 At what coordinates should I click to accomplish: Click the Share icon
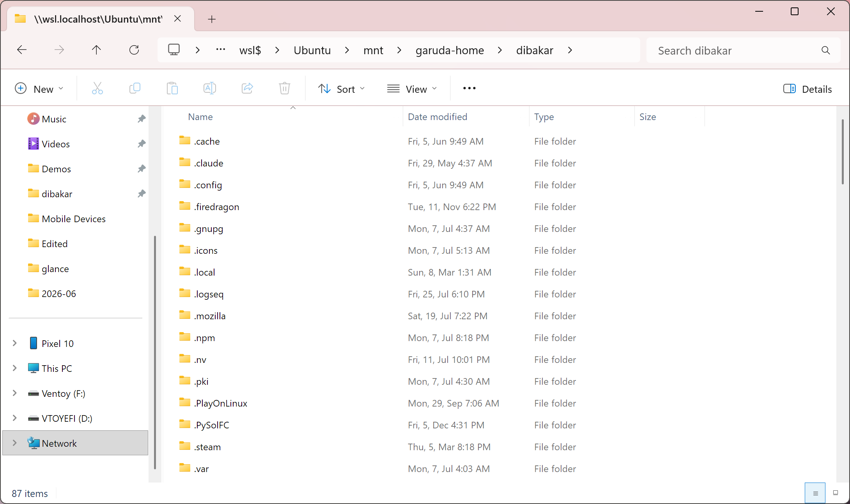coord(247,88)
